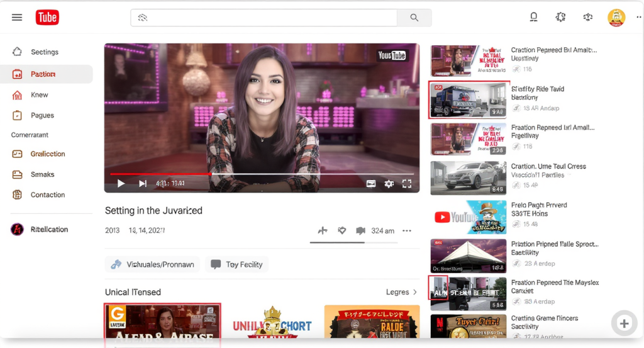Image resolution: width=644 pixels, height=348 pixels.
Task: Open the three-dot more options under video
Action: (x=407, y=231)
